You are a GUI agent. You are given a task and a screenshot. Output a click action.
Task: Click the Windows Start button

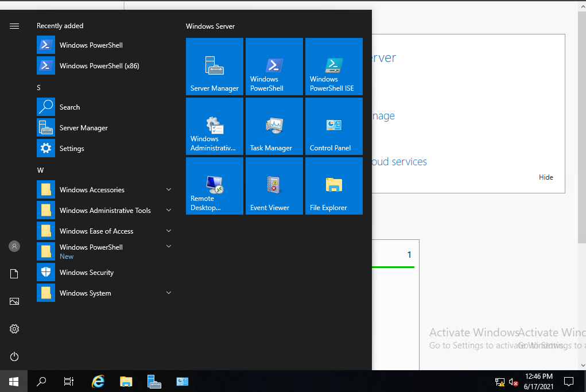point(14,381)
